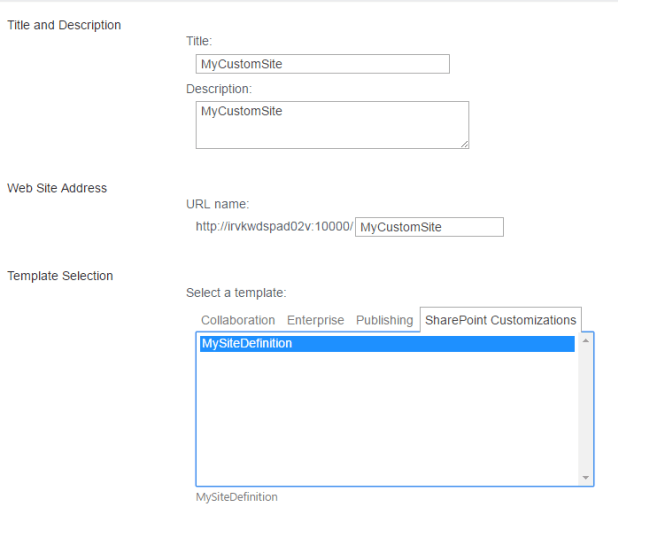Open the Enterprise template tab
The image size is (650, 546).
coord(315,320)
